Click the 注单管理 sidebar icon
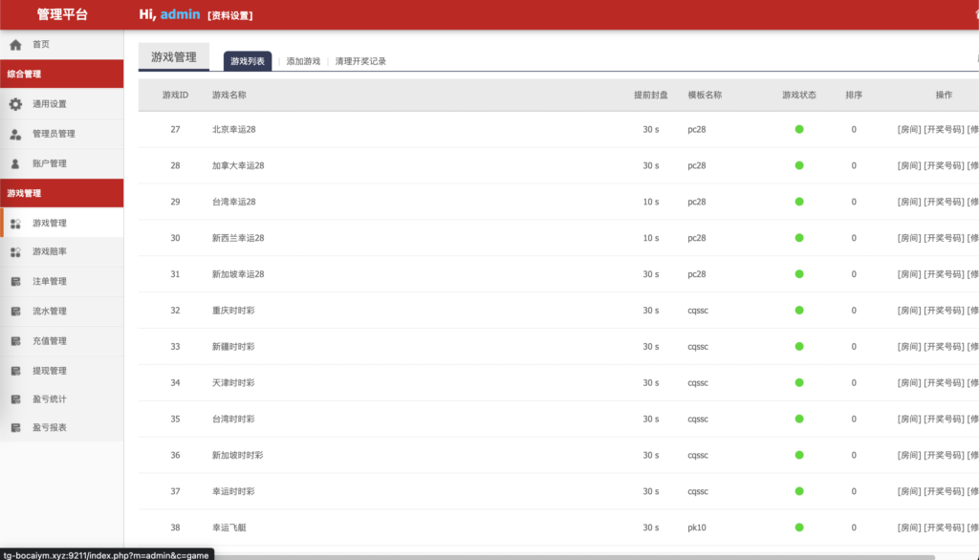 coord(15,282)
